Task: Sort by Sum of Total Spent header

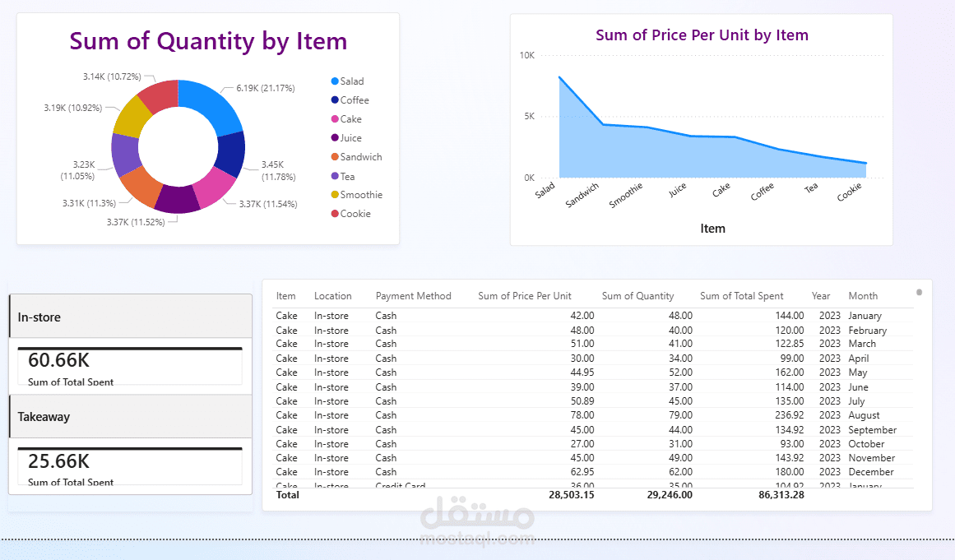Action: (741, 296)
